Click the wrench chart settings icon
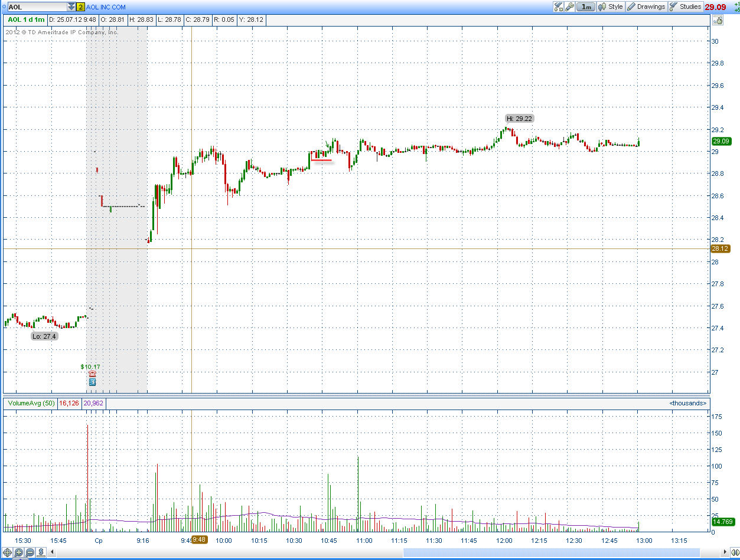The image size is (740, 560). click(569, 7)
